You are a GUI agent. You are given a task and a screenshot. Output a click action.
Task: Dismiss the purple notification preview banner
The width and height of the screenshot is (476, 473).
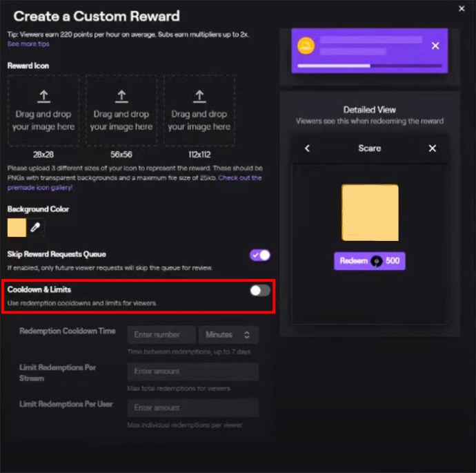point(435,46)
